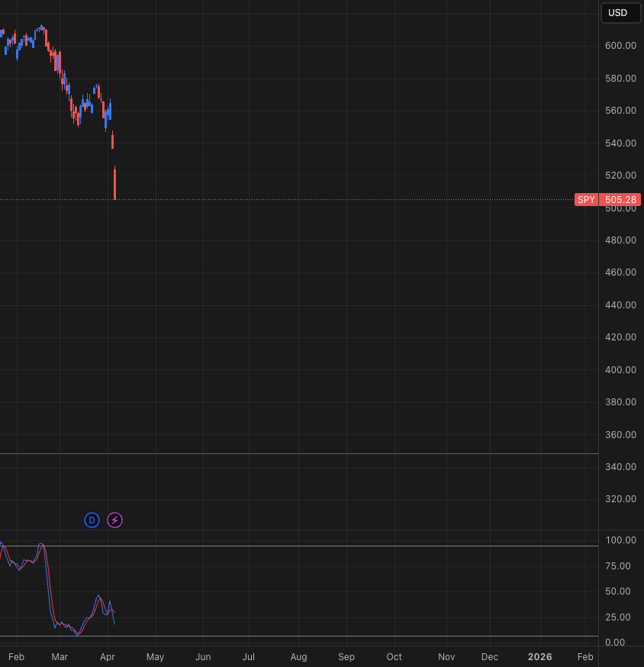
Task: Click the Aug label on the time axis
Action: (298, 657)
